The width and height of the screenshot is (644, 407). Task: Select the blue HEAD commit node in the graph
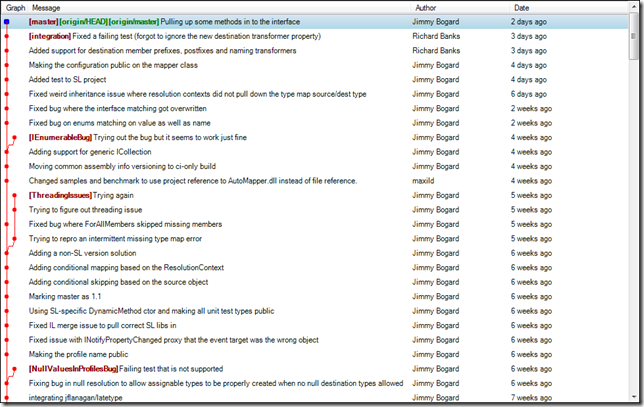7,22
